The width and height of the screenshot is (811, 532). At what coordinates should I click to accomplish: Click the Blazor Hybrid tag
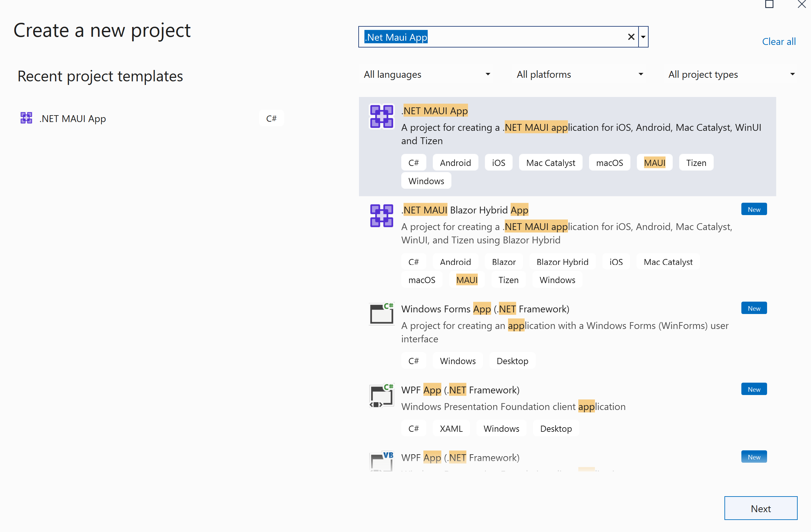pos(562,262)
